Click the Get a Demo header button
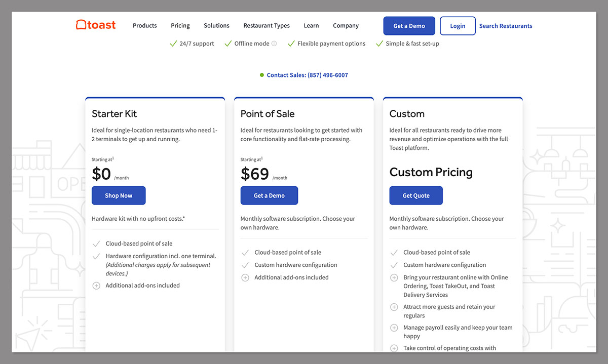Screen dimensions: 608x364 click(x=409, y=26)
